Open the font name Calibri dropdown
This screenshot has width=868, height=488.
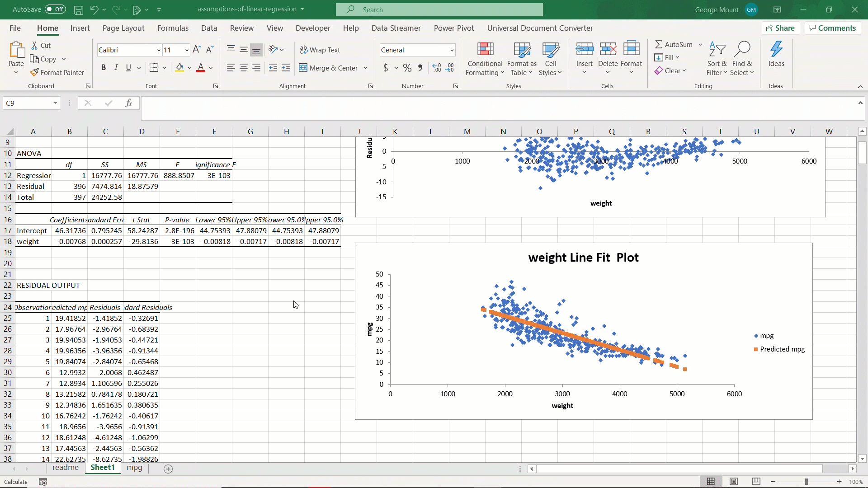pyautogui.click(x=159, y=50)
